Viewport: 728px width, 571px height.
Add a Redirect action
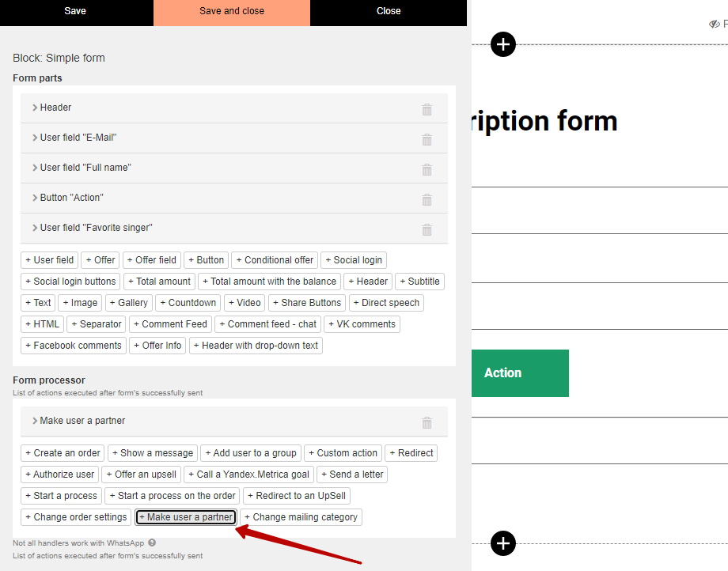[x=411, y=453]
